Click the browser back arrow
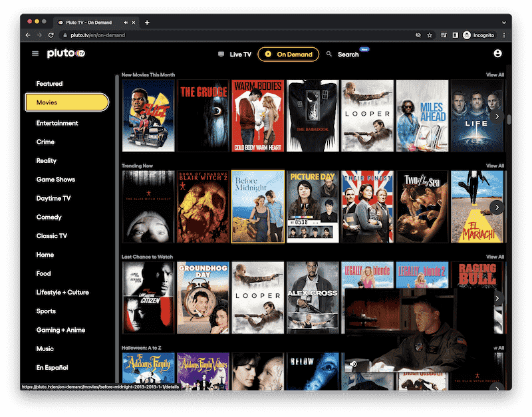Image resolution: width=532 pixels, height=417 pixels. tap(28, 35)
